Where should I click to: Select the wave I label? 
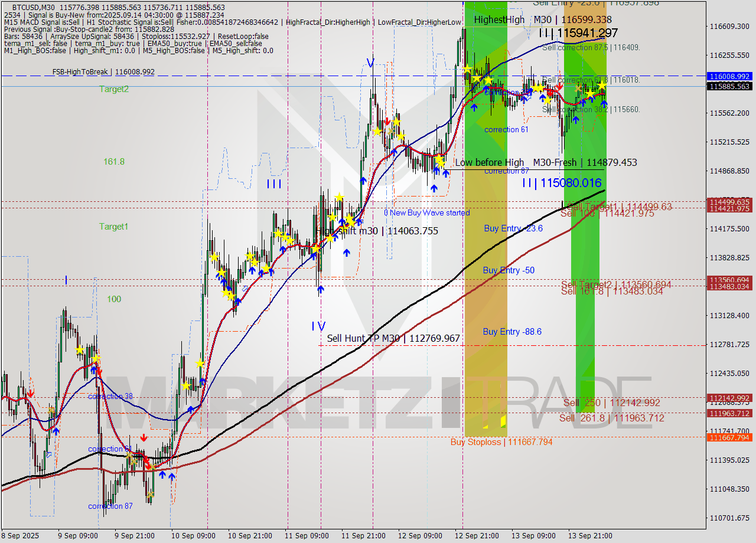66,280
